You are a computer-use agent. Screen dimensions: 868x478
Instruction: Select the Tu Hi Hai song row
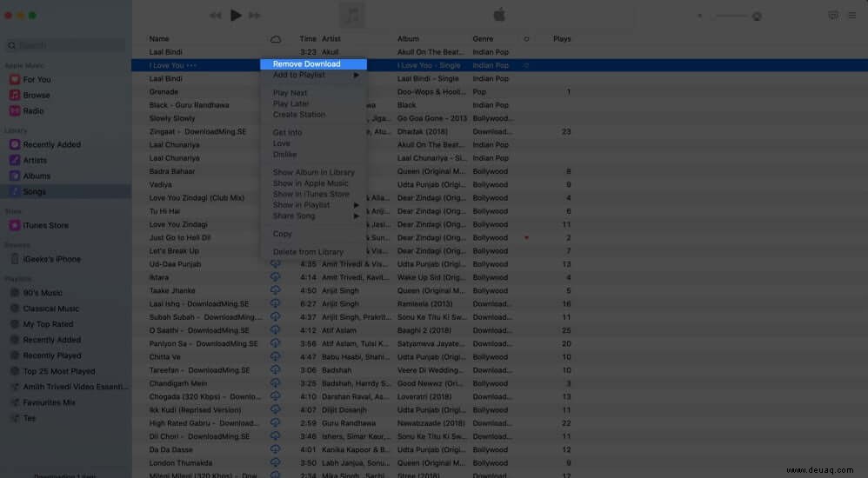tap(499, 211)
